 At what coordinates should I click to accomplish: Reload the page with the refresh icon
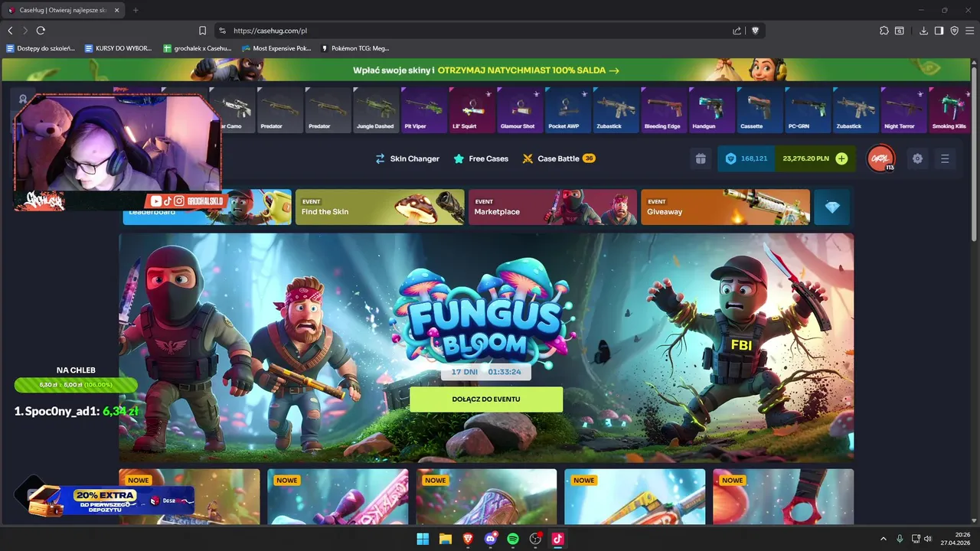tap(41, 31)
